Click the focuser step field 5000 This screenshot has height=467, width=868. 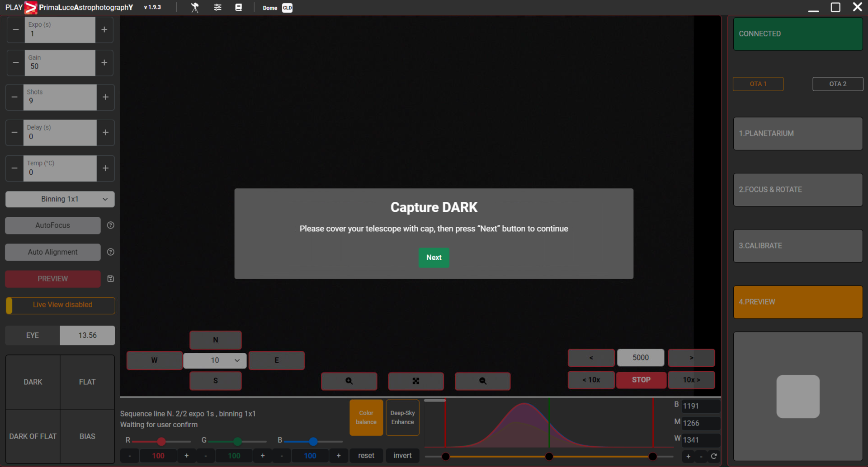(641, 358)
